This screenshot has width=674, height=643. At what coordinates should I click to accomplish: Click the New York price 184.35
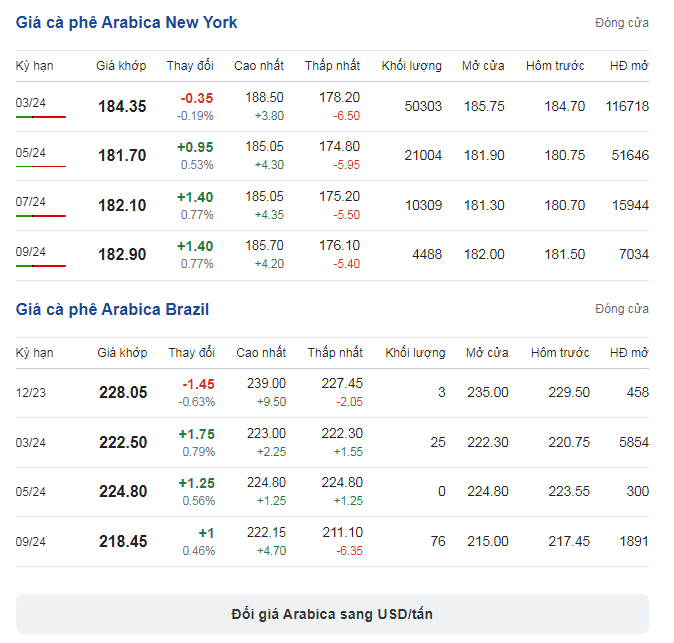[x=123, y=106]
